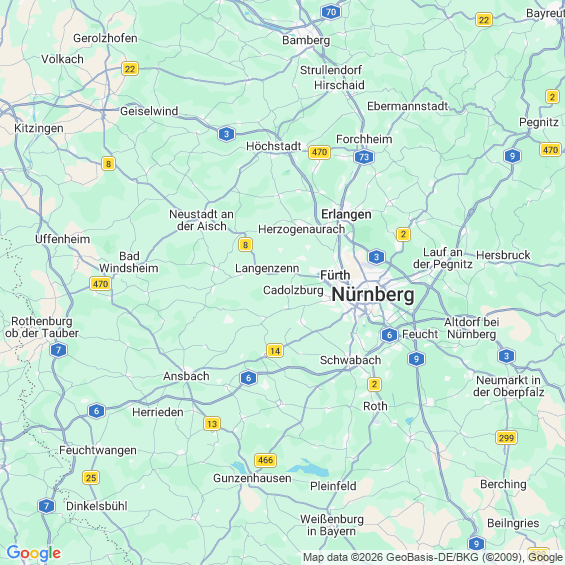Viewport: 565px width, 565px height.
Task: Open the Google logo link
Action: tap(34, 553)
